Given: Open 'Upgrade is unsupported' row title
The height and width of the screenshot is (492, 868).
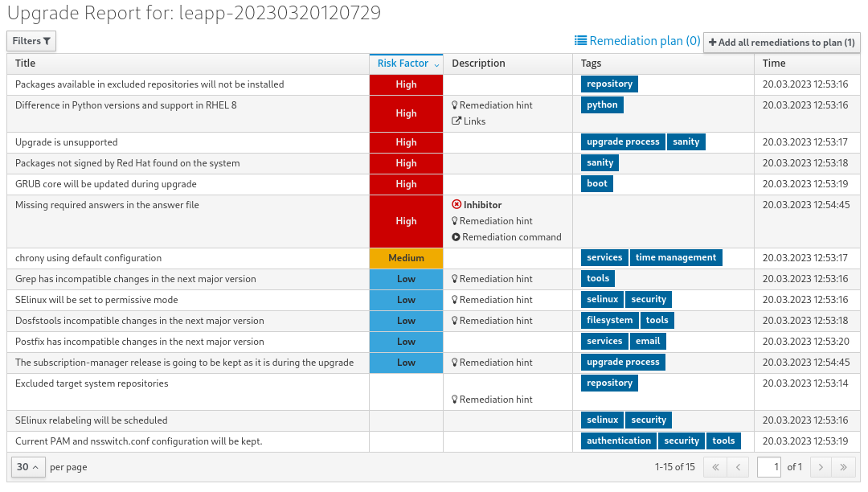Looking at the screenshot, I should pyautogui.click(x=67, y=142).
